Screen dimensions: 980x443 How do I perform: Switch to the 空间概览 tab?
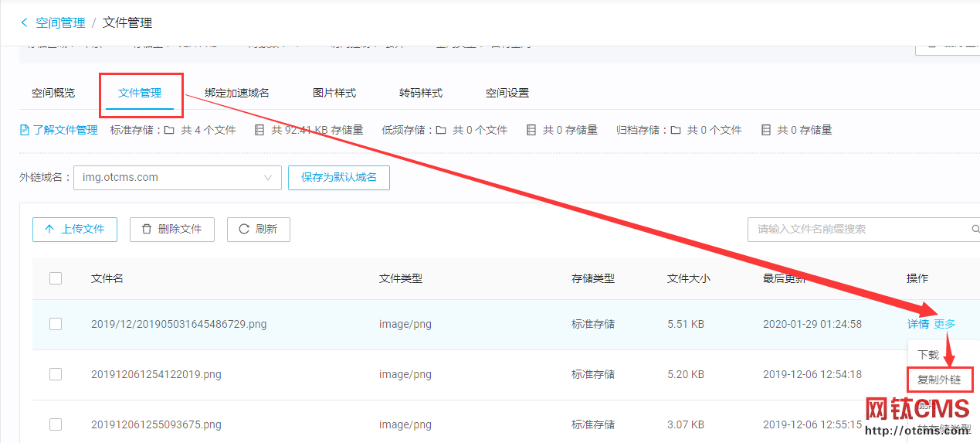53,93
